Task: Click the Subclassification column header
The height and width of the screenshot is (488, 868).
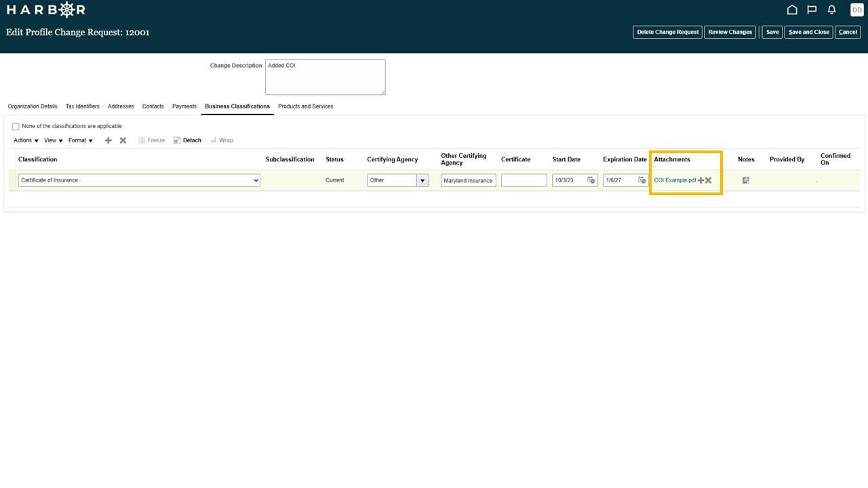Action: click(290, 159)
